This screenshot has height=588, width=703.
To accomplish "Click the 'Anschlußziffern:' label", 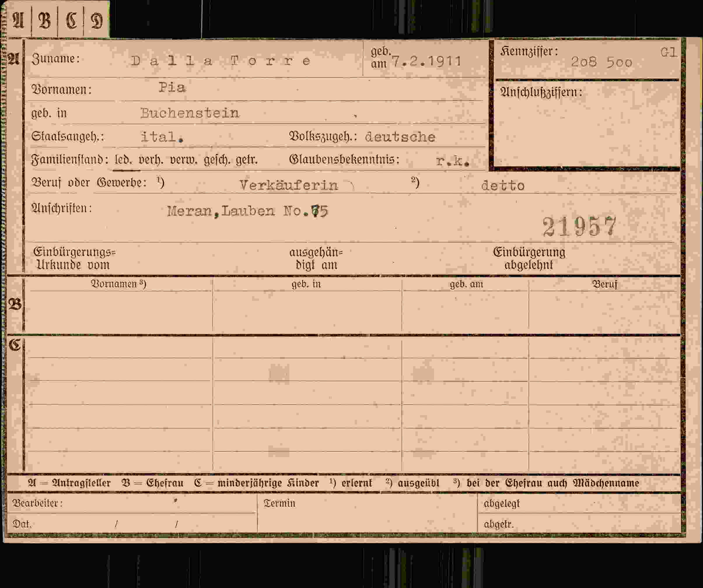I will [x=541, y=92].
